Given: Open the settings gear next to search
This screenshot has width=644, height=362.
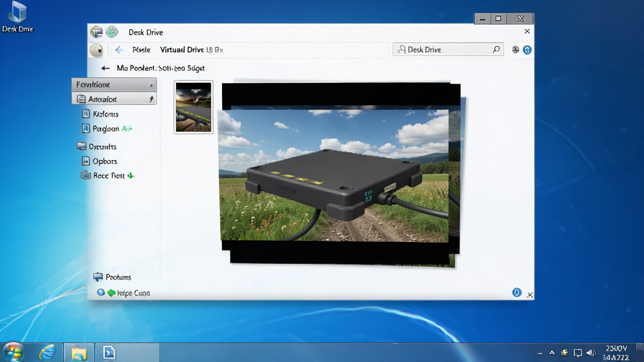Looking at the screenshot, I should (516, 50).
